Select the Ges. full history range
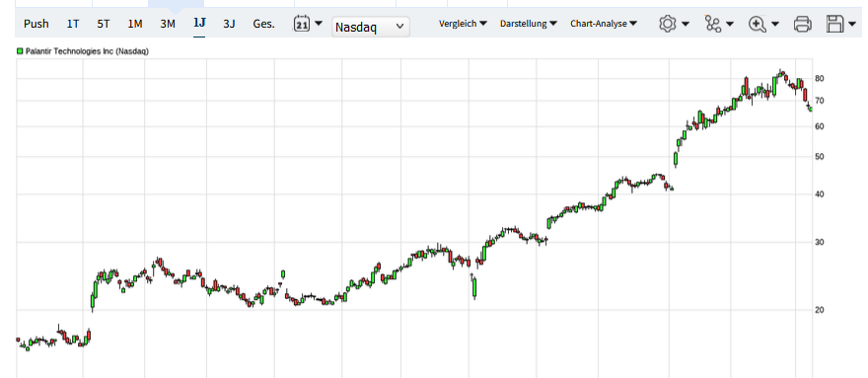The image size is (868, 378). point(263,24)
